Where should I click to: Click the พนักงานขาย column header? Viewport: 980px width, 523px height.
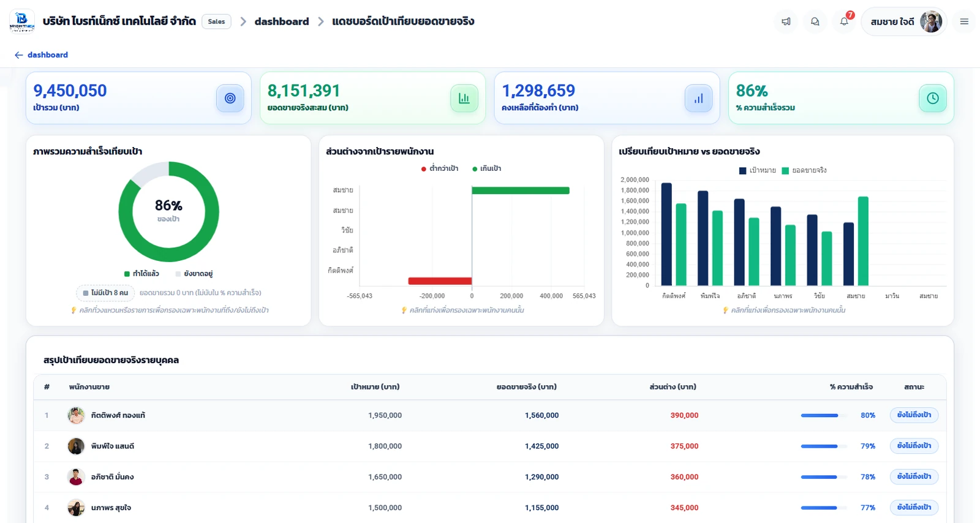tap(89, 387)
